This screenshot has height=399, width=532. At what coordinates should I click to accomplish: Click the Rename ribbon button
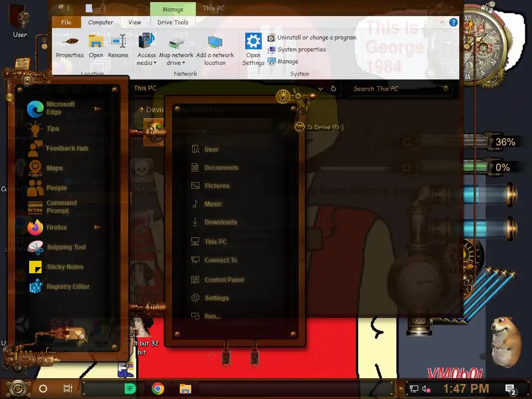(x=118, y=47)
